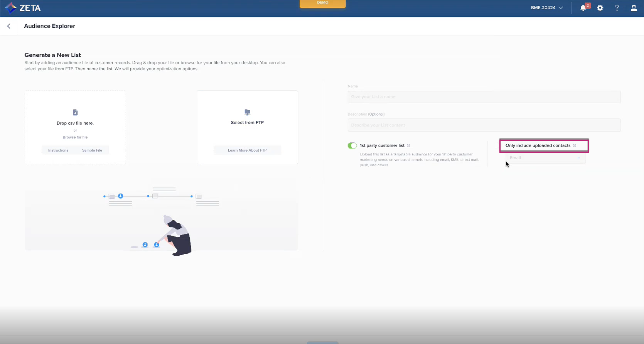This screenshot has height=344, width=644.
Task: Click the help question mark icon
Action: [617, 8]
